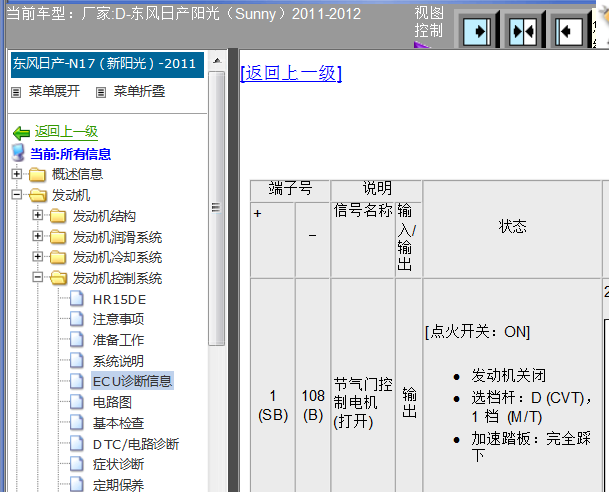Open the DTC/电路诊断 tree item
The width and height of the screenshot is (609, 492).
point(136,444)
